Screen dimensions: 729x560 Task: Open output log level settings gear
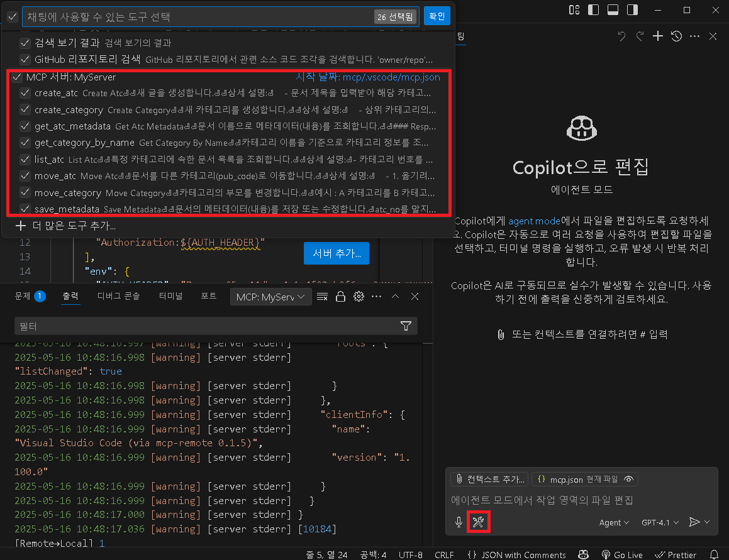click(x=359, y=297)
